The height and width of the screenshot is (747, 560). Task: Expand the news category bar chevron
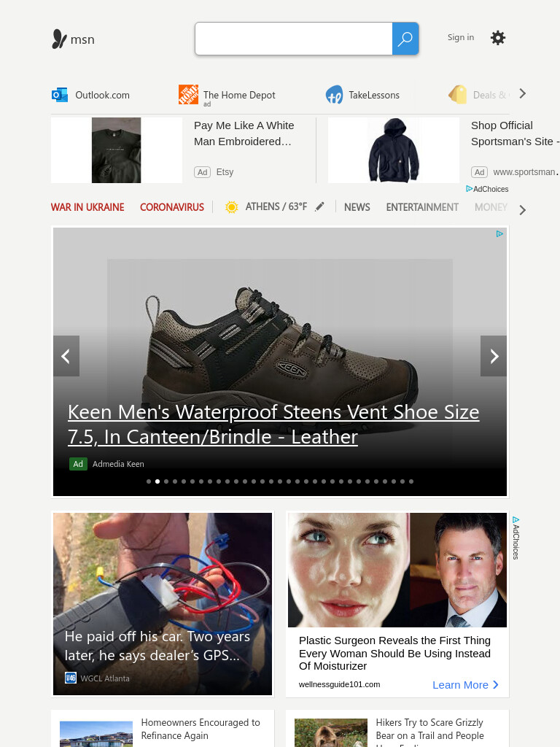pos(522,210)
